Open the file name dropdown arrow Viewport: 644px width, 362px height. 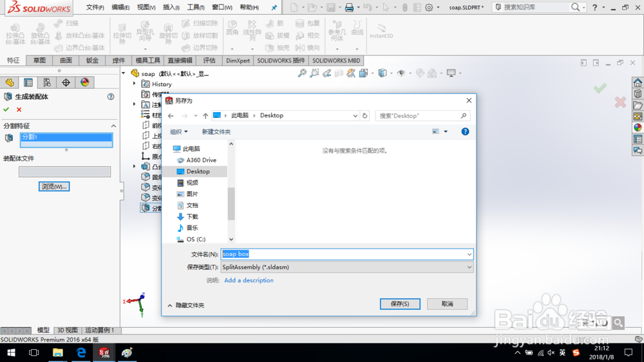[469, 254]
